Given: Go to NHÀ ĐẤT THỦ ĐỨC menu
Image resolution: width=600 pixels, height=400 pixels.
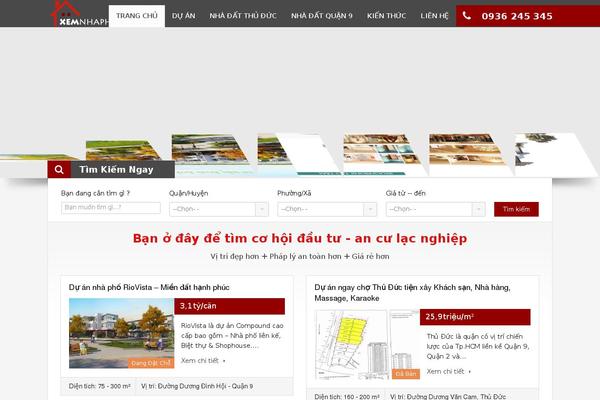Looking at the screenshot, I should coord(243,16).
